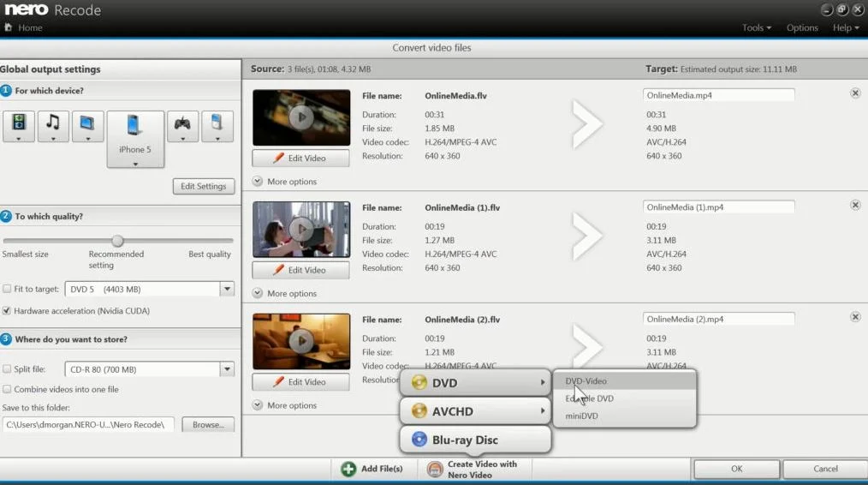Enable the Split file checkbox
Screen dimensions: 868x485
(7, 369)
